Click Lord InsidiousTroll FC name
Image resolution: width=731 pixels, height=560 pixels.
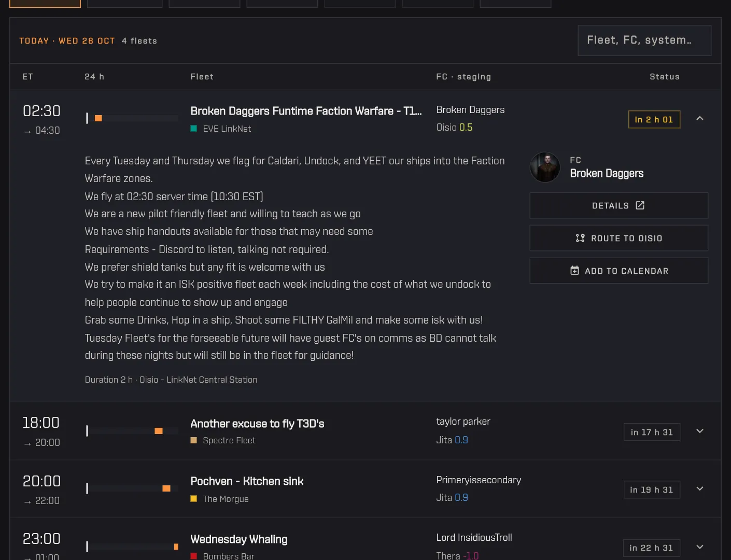pos(474,538)
